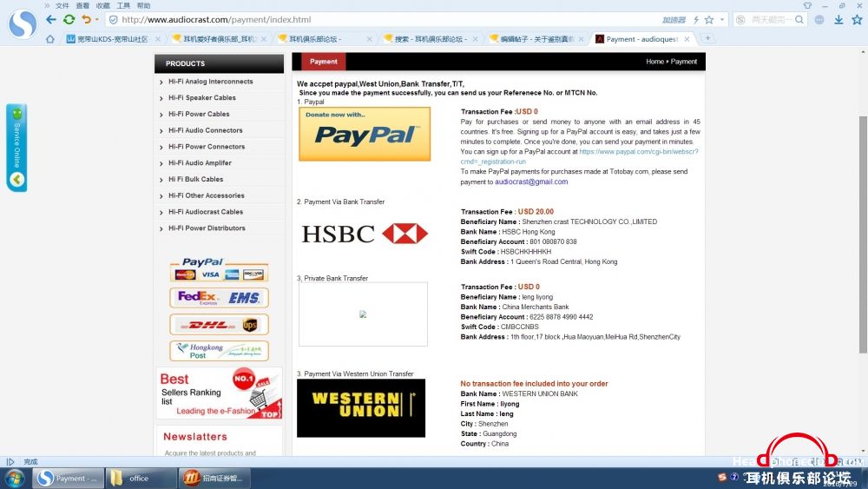Click the favorites star icon at toolbar right
The height and width of the screenshot is (489, 868).
857,20
